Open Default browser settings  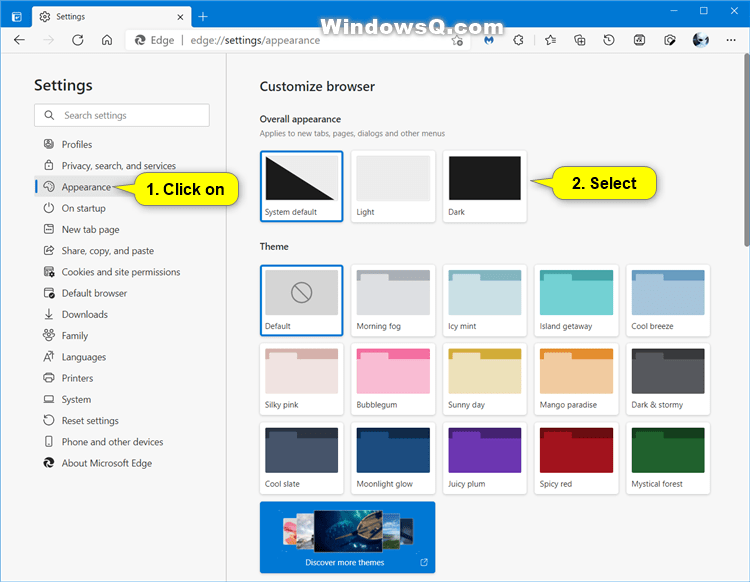(94, 293)
